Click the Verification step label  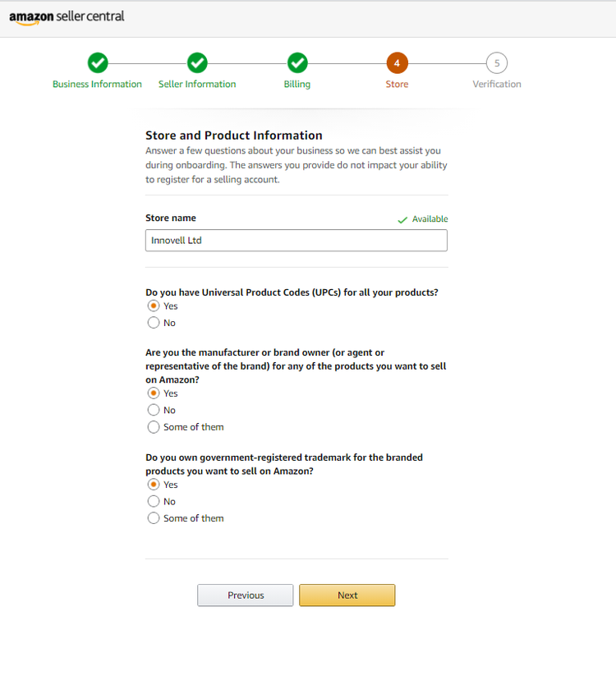point(497,84)
